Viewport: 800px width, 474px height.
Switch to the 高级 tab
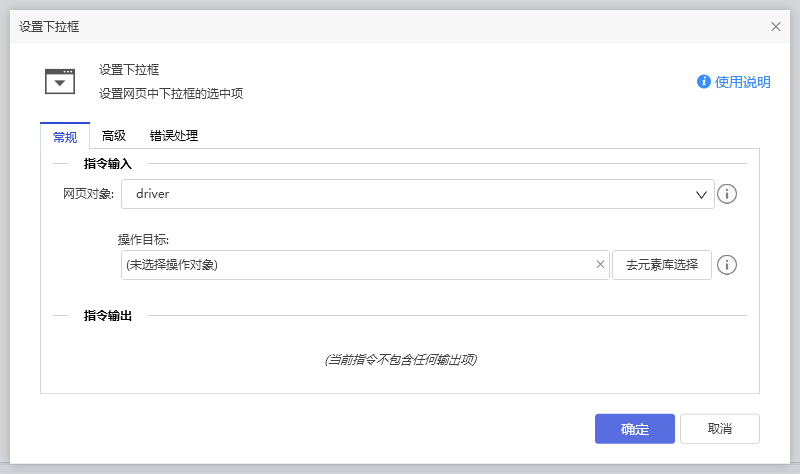pos(114,137)
